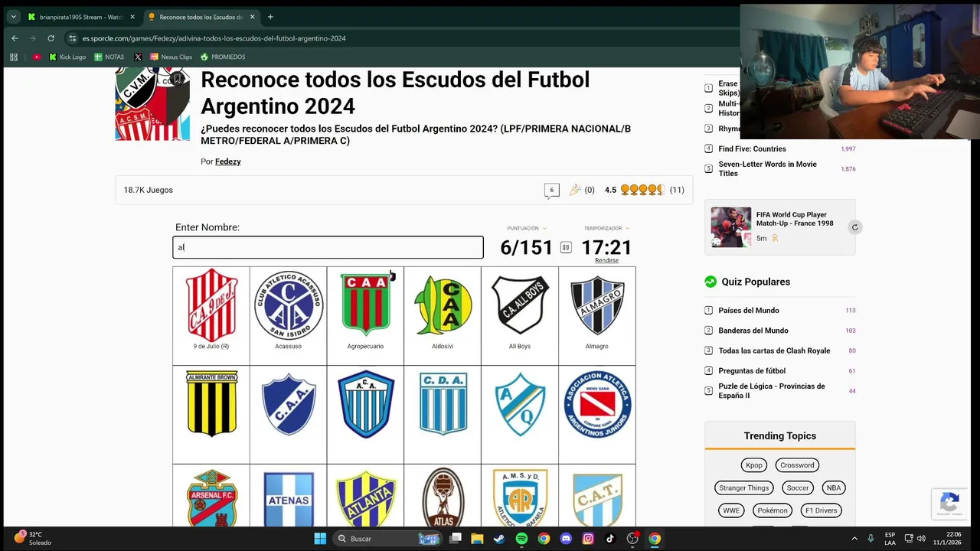The width and height of the screenshot is (980, 551).
Task: Click the Arsenal F.C. crest thumbnail
Action: pyautogui.click(x=211, y=498)
